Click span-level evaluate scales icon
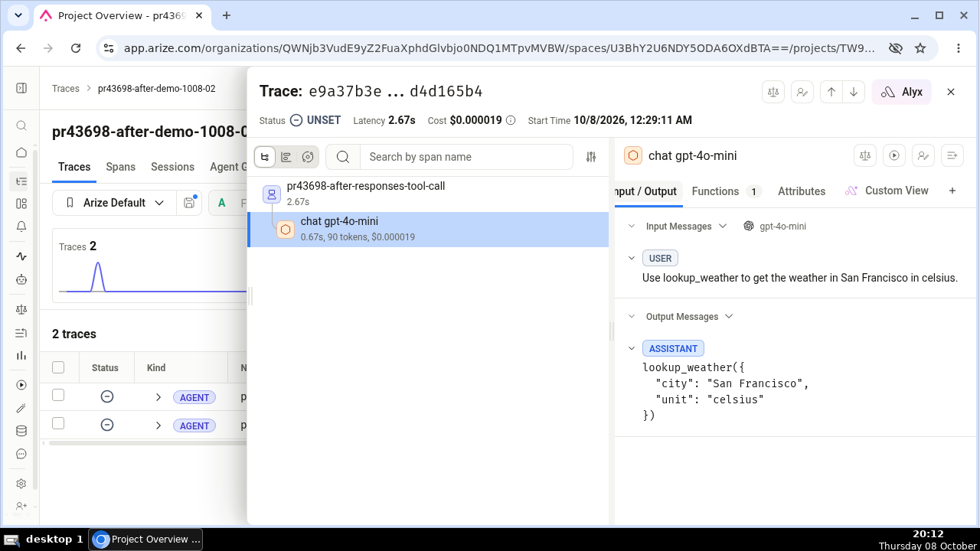 [x=865, y=155]
